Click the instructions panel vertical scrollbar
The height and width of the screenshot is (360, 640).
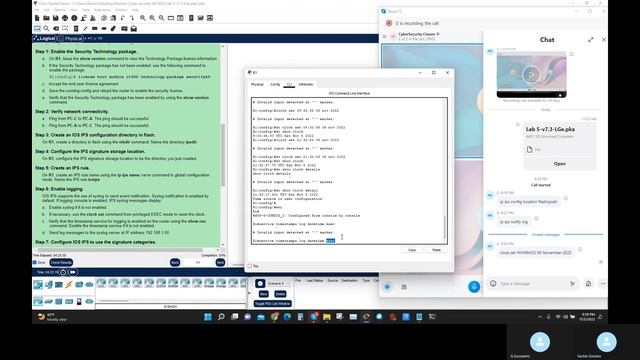[x=223, y=155]
